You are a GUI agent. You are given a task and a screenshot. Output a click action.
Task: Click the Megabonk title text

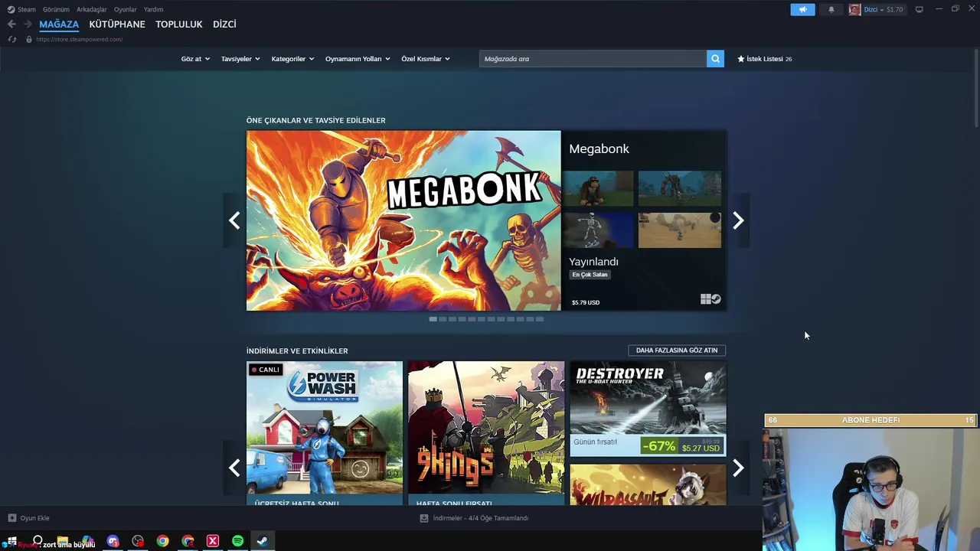click(599, 148)
